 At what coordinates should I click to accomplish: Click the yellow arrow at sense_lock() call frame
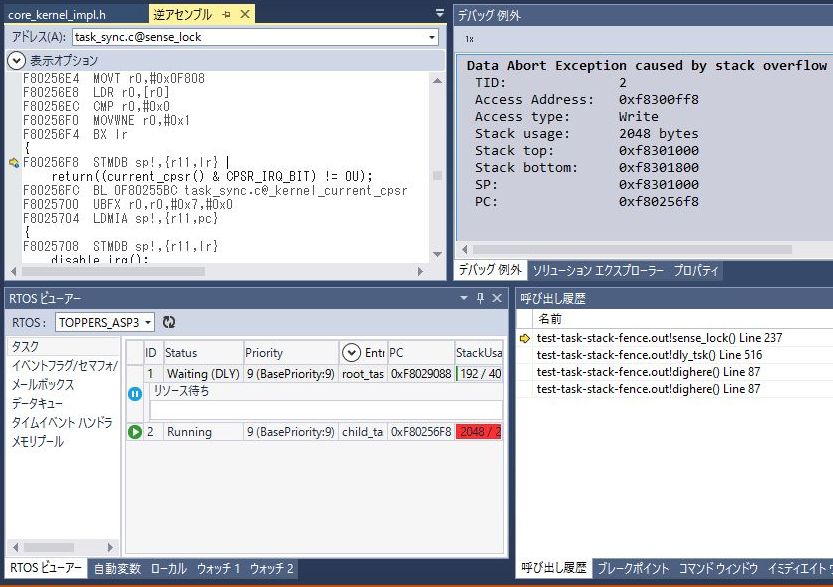[525, 338]
